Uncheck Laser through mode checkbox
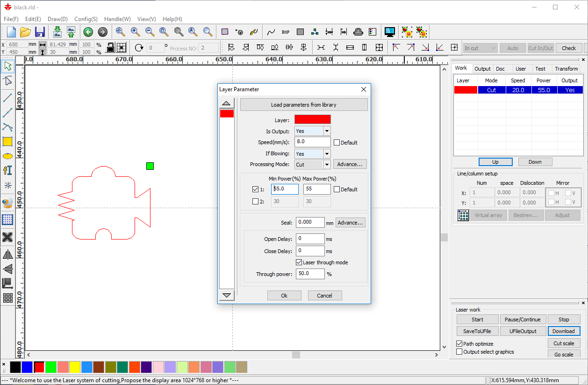Image resolution: width=588 pixels, height=385 pixels. click(299, 262)
